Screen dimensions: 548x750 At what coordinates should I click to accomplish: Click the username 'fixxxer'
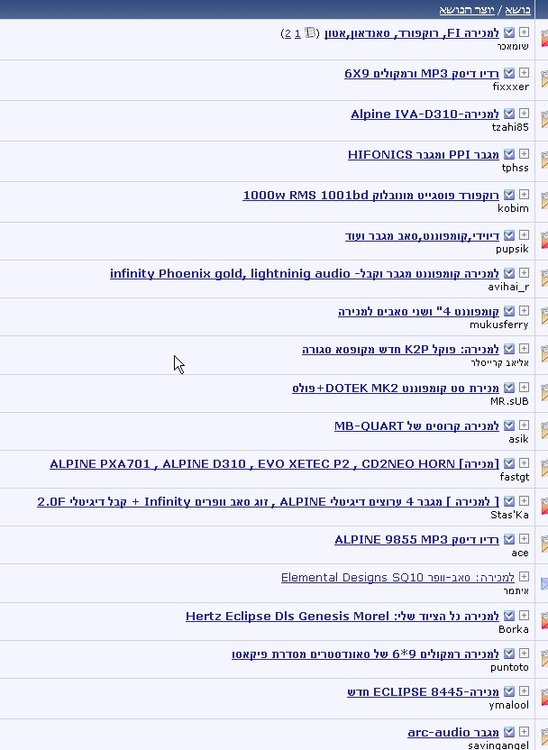[511, 87]
